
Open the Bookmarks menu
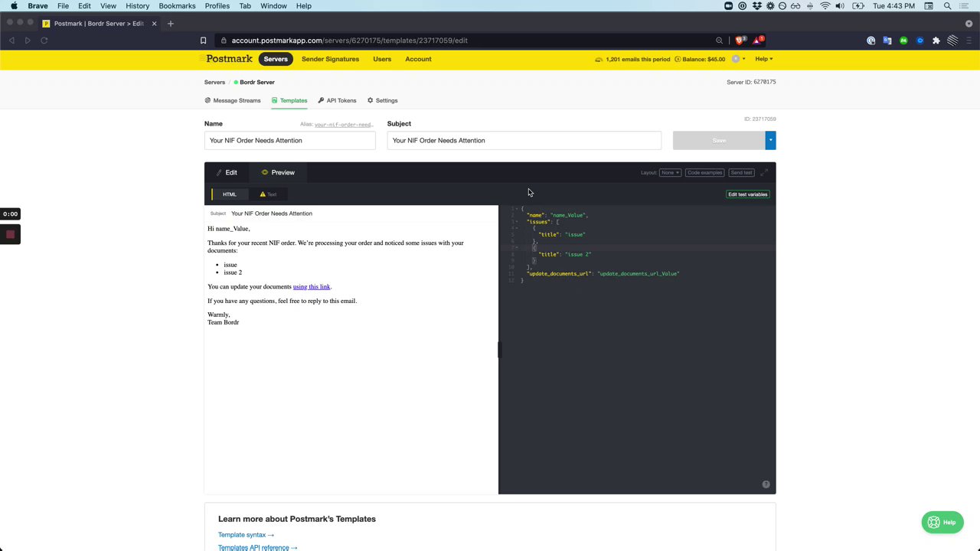177,6
